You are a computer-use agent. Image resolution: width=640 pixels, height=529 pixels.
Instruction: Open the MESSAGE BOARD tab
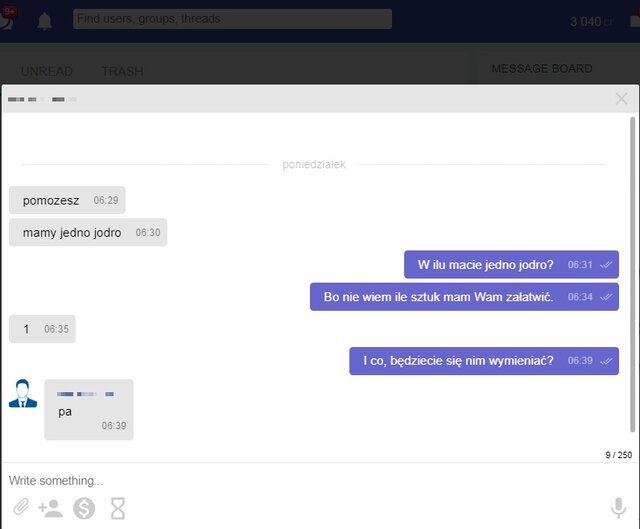click(542, 69)
